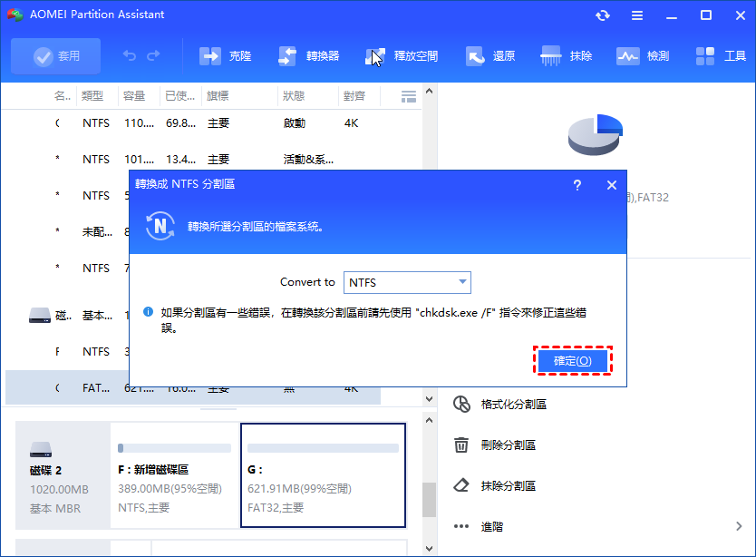Open the 釋放空間 (Free up space) tool
The image size is (756, 557).
coord(402,56)
